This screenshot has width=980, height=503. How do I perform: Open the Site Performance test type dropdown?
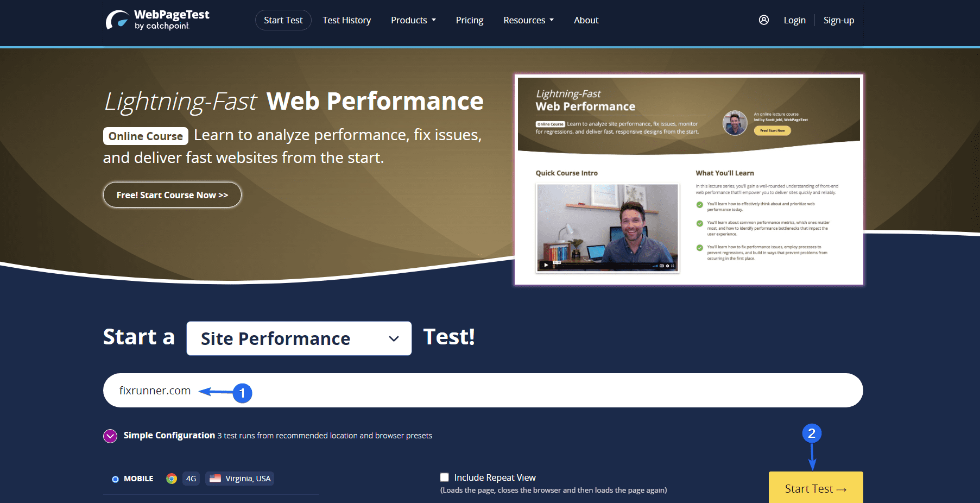click(299, 338)
